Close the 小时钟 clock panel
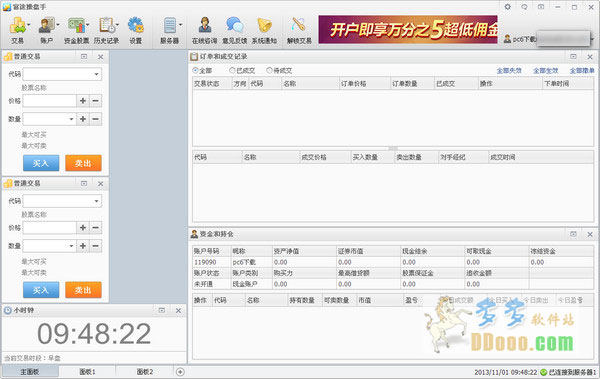 point(178,310)
